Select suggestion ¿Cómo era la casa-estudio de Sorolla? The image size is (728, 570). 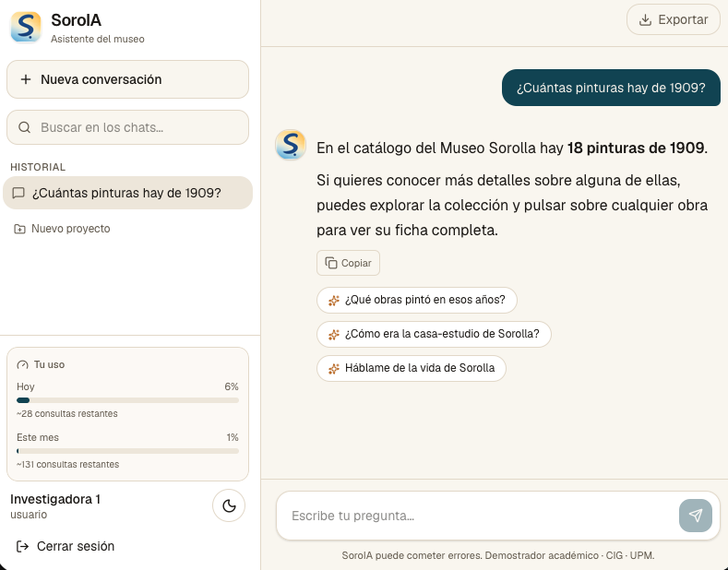coord(434,334)
